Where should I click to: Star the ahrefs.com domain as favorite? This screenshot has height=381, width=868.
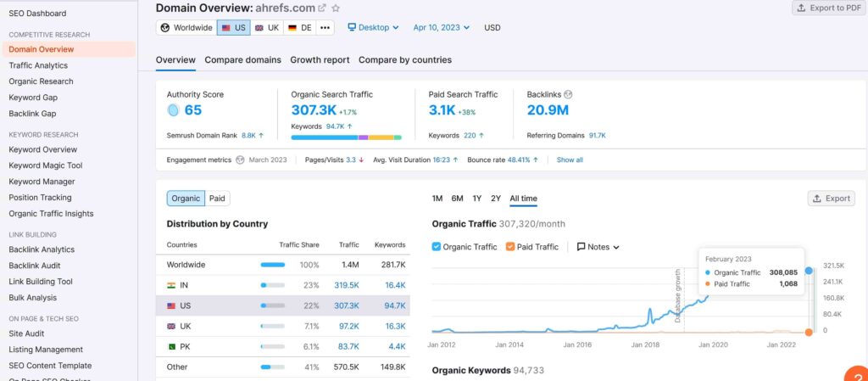coord(336,8)
